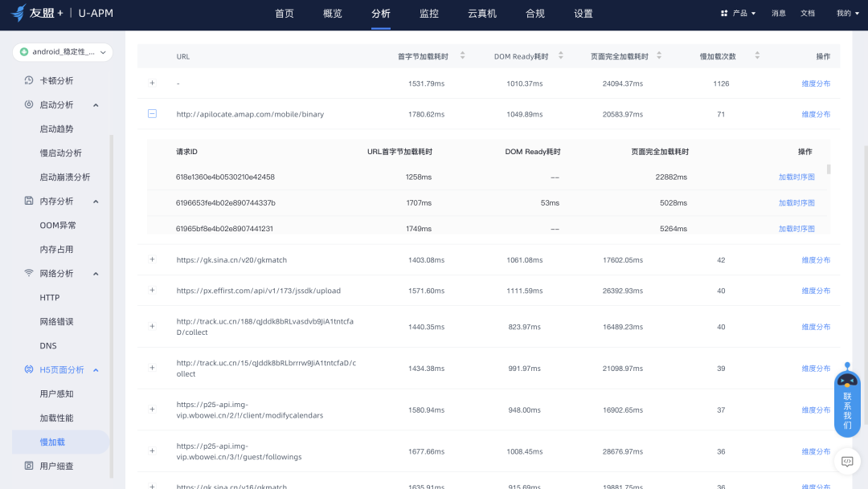The image size is (868, 489).
Task: Select the 分析 tab
Action: coord(381,14)
